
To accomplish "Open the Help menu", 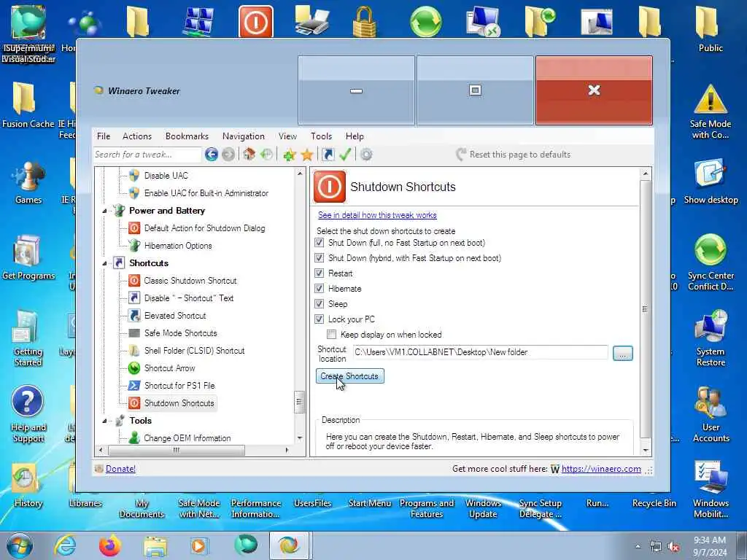I will (x=355, y=136).
